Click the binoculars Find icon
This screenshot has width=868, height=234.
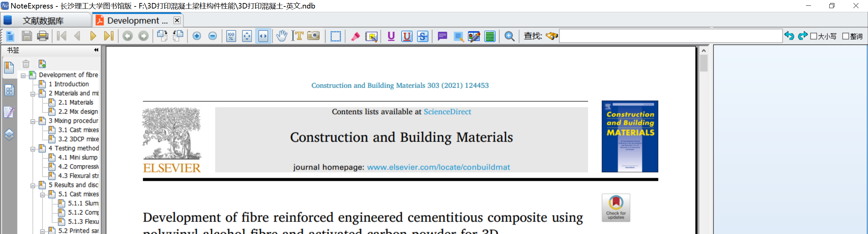552,36
